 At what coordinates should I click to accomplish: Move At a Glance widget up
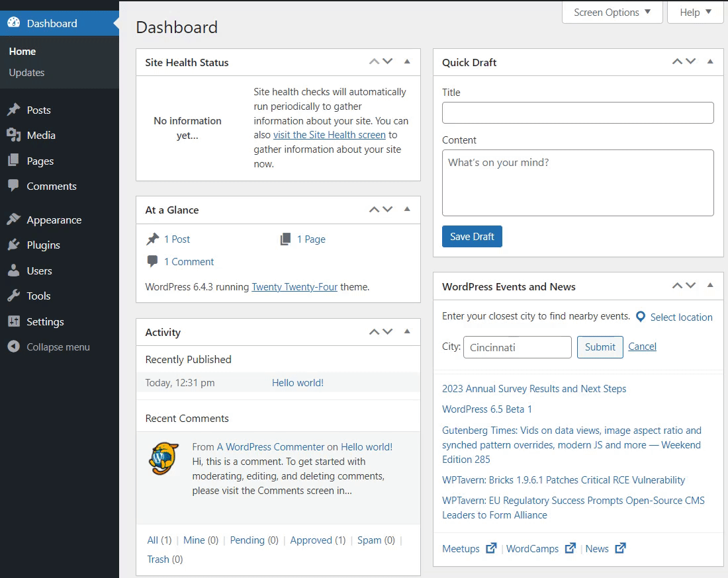click(x=374, y=209)
